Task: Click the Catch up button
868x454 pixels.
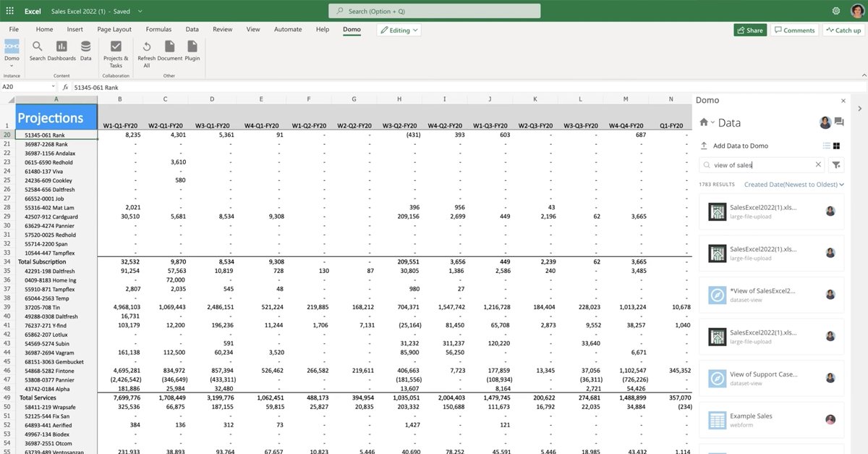Action: [x=843, y=30]
